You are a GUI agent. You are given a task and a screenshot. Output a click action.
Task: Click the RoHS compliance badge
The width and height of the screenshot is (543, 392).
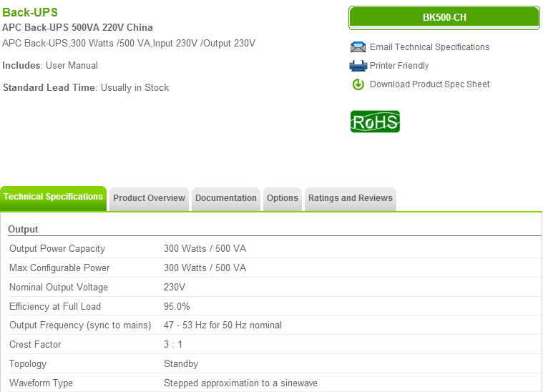375,122
